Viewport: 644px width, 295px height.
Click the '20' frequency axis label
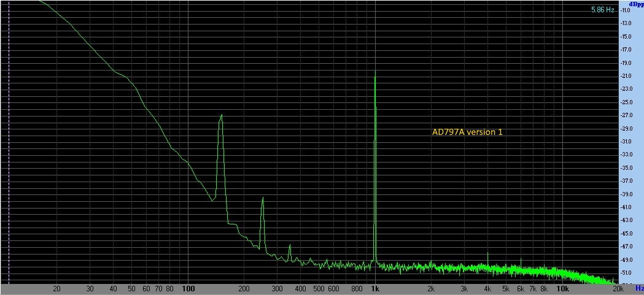click(57, 288)
